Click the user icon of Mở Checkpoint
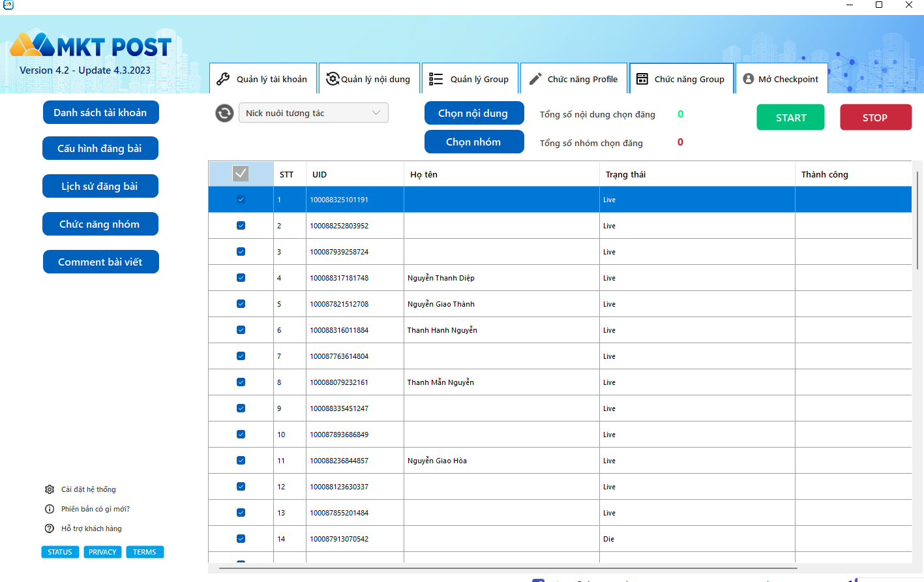924x582 pixels. coord(748,79)
